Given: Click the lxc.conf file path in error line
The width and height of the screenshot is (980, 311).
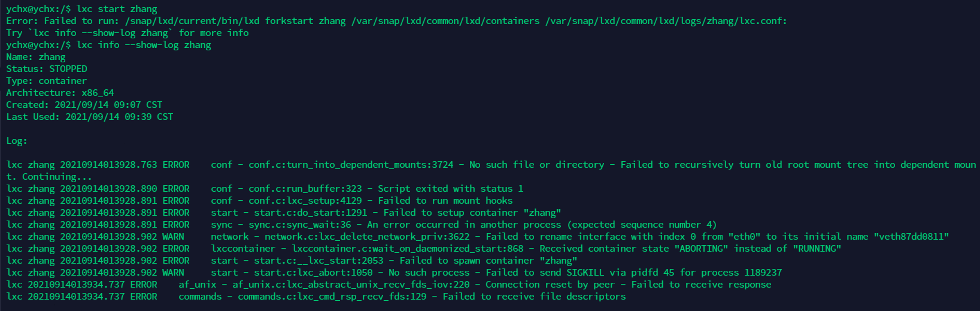Looking at the screenshot, I should (x=666, y=21).
